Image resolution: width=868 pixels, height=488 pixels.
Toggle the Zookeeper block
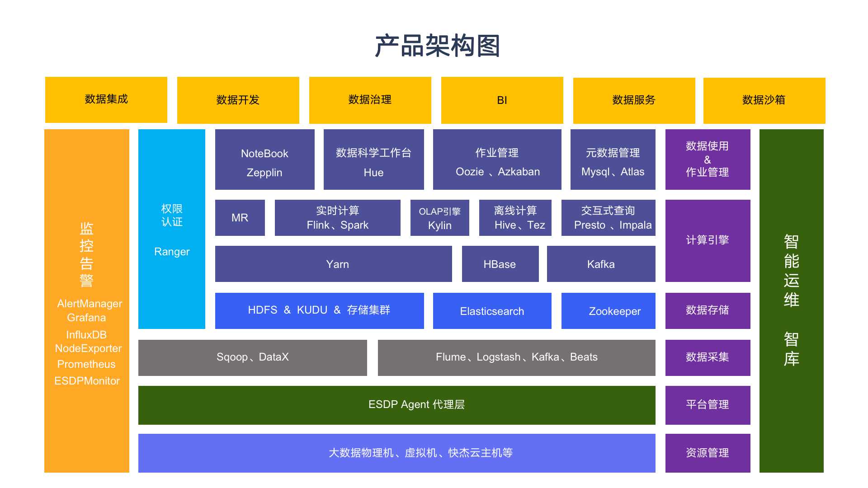pyautogui.click(x=608, y=311)
